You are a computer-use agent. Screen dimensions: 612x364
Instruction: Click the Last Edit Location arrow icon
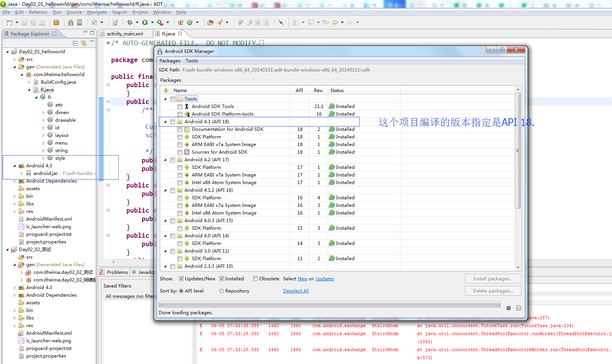(x=326, y=22)
